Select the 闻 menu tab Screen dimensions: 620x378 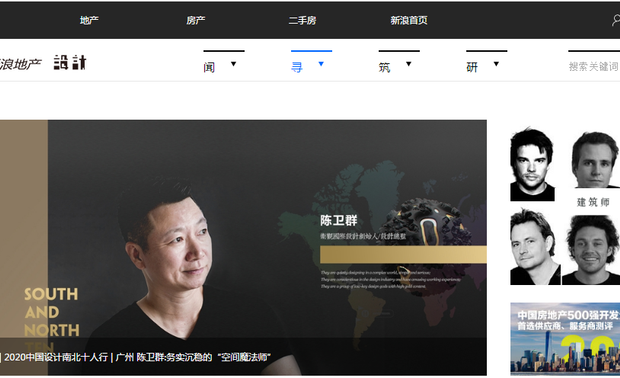[210, 67]
